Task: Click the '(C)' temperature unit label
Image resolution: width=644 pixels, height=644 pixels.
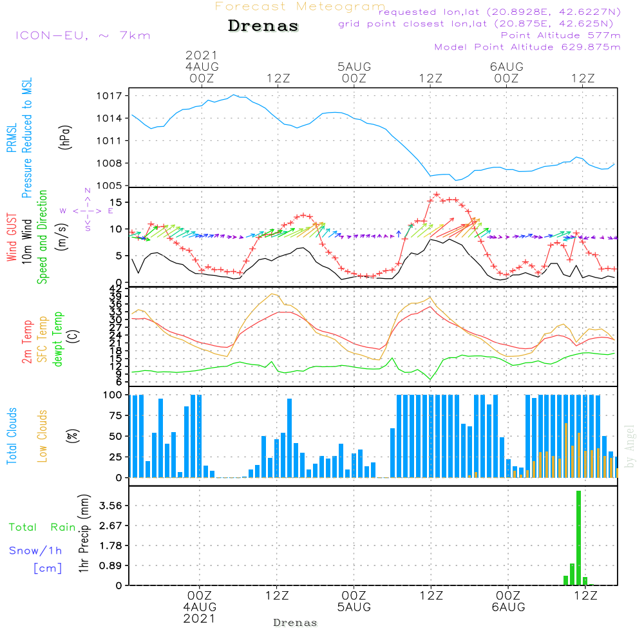Action: [x=73, y=336]
